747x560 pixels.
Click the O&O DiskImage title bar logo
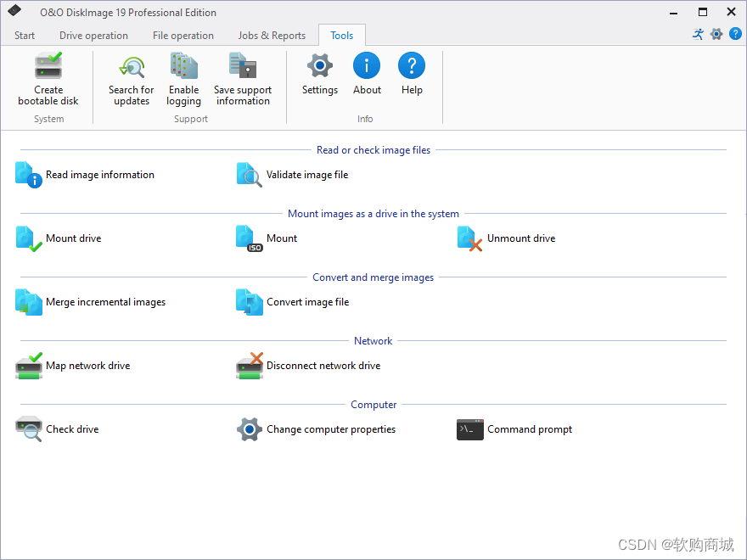14,10
